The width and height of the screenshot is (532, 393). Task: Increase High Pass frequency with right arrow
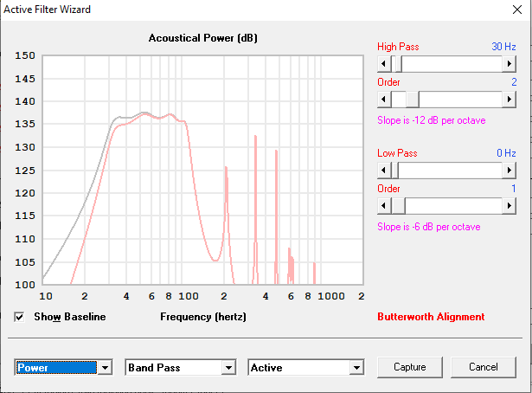[509, 63]
